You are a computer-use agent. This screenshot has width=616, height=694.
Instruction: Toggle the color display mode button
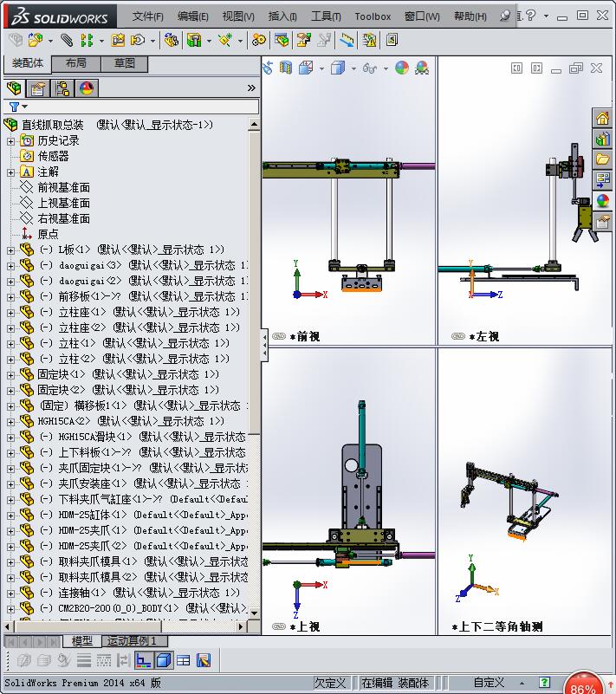(143, 661)
